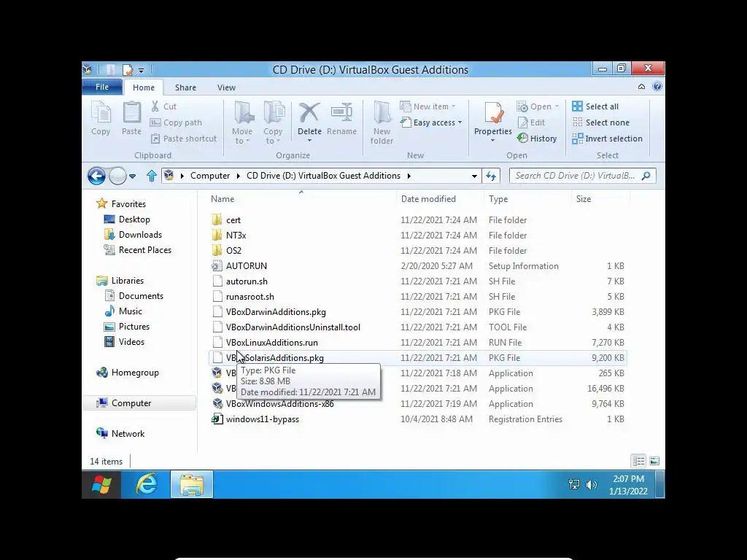Expand the Easy access dropdown
The height and width of the screenshot is (560, 747).
click(x=432, y=122)
